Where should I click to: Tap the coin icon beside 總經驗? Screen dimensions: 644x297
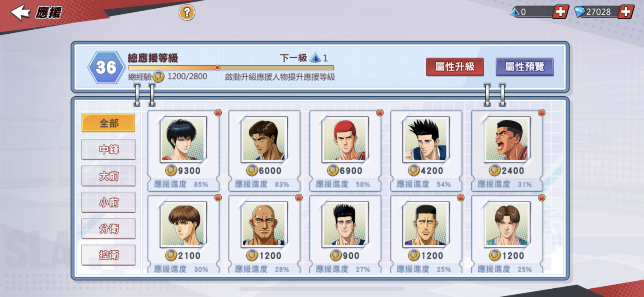tap(159, 76)
